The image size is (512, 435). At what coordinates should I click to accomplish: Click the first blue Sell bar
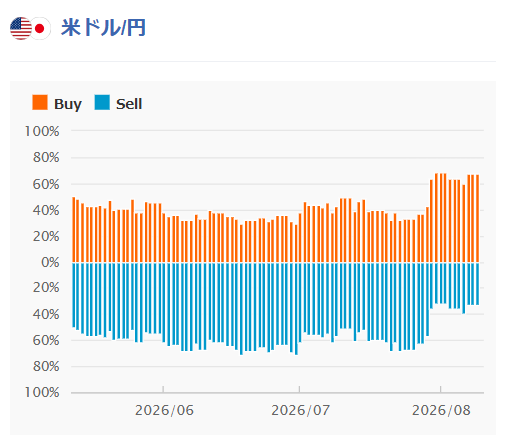click(x=74, y=295)
